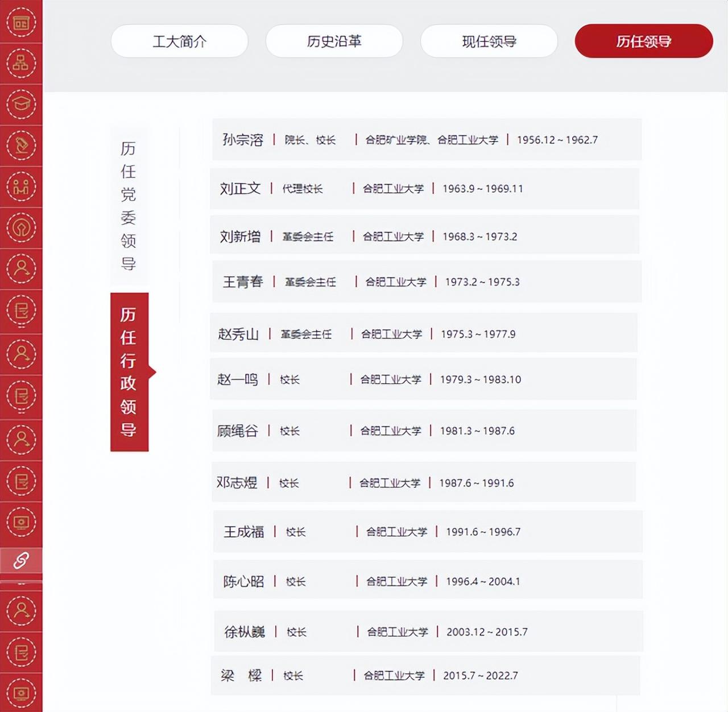
Task: Click 校长 in the 陈心昭 row
Action: point(296,582)
